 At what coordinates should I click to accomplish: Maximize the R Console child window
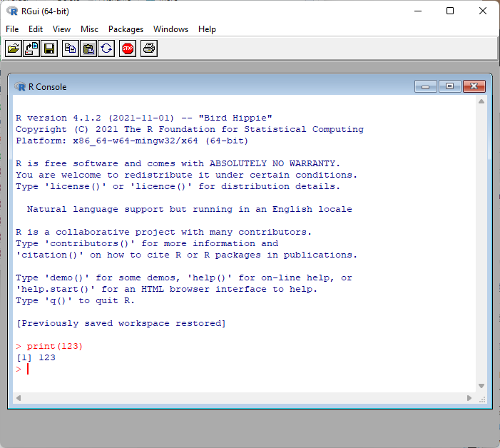[x=449, y=86]
